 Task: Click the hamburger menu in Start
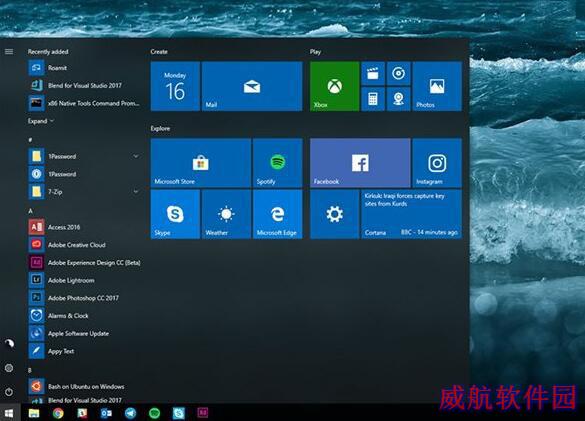pos(9,52)
